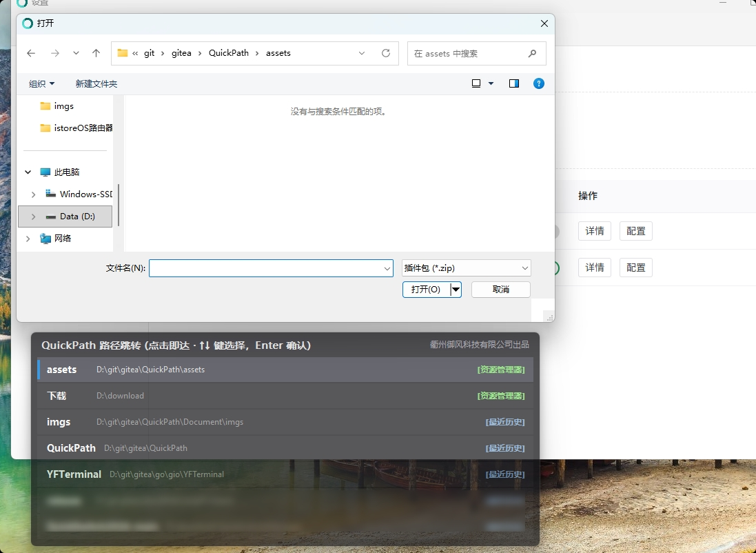Screen dimensions: 756x553
Task: Expand the Data (D:) drive node
Action: pos(33,217)
